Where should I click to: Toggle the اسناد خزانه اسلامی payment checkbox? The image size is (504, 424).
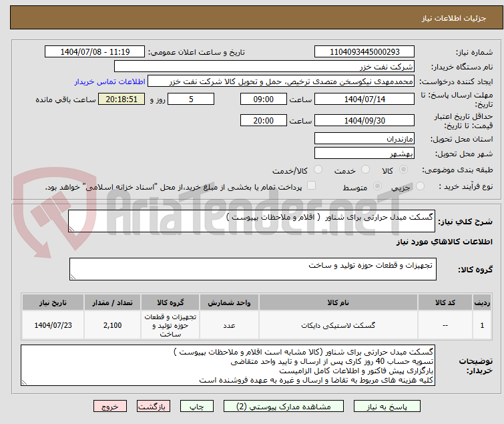[x=311, y=186]
